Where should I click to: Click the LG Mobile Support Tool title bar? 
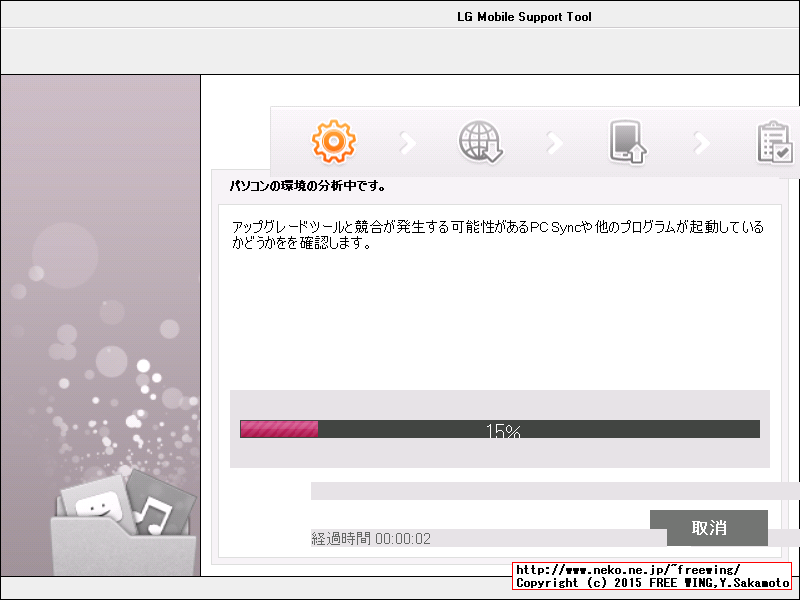point(525,16)
